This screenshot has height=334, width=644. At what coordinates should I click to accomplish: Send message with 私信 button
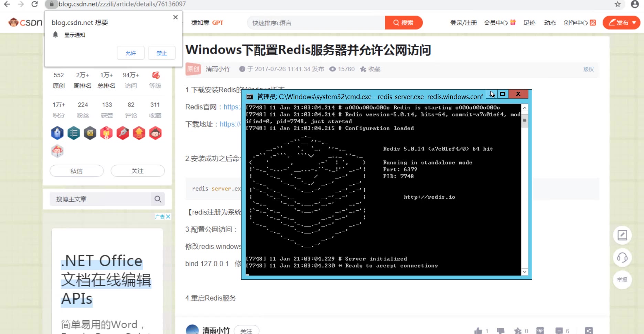(77, 171)
